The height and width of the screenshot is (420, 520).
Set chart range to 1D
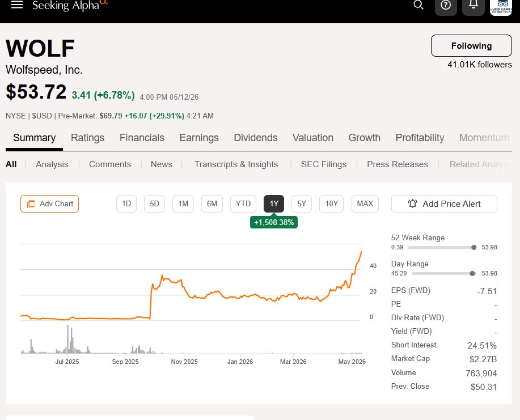[x=126, y=203]
